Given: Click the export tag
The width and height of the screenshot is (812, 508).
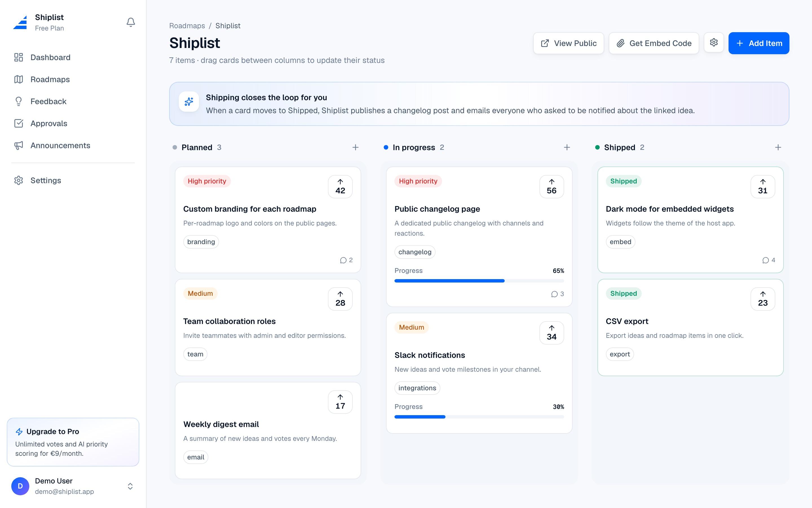Looking at the screenshot, I should [620, 354].
